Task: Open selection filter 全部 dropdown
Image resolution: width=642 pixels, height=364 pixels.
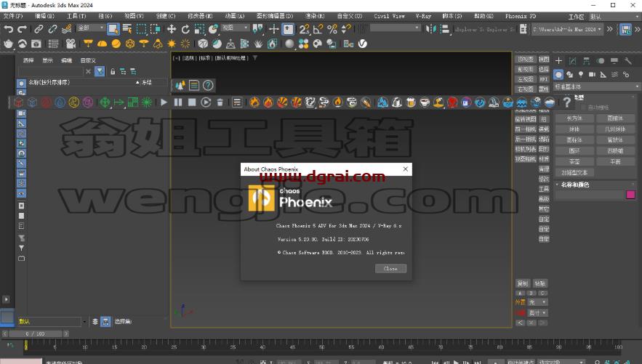Action: (x=91, y=28)
